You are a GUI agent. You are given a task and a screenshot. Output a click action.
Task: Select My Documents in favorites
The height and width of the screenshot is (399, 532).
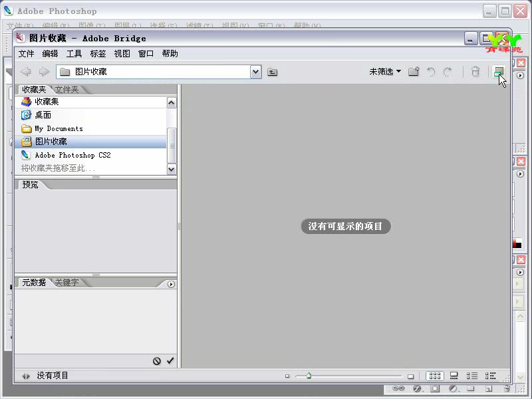click(90, 128)
